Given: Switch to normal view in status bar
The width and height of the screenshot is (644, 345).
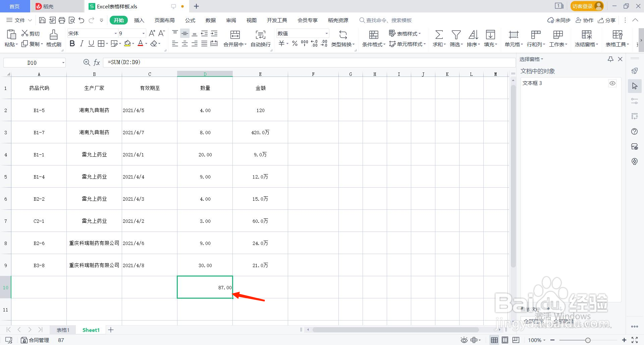Looking at the screenshot, I should click(494, 340).
